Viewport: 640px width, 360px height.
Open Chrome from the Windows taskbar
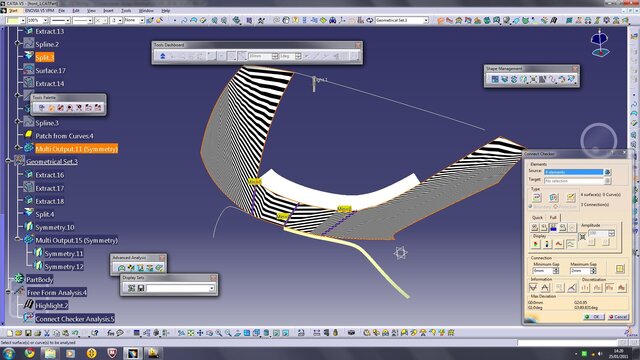[x=29, y=353]
